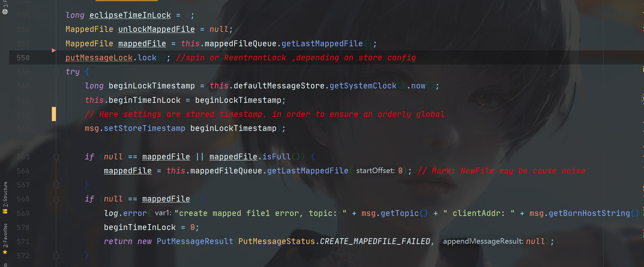
Task: Click line number 569 in the gutter
Action: point(23,213)
